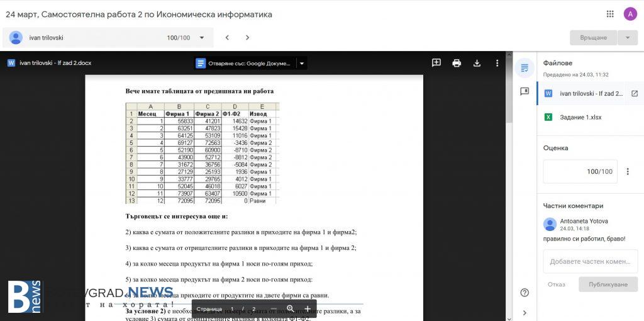The image size is (644, 321).
Task: Select the Задание 1.xlsx file
Action: (x=580, y=117)
